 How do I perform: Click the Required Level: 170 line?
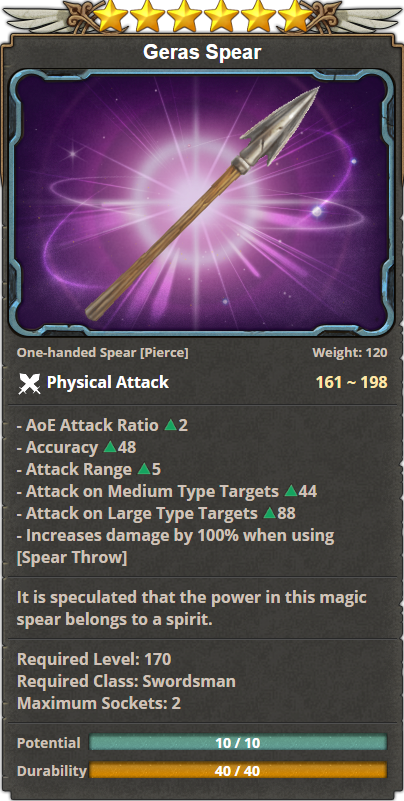tap(94, 659)
